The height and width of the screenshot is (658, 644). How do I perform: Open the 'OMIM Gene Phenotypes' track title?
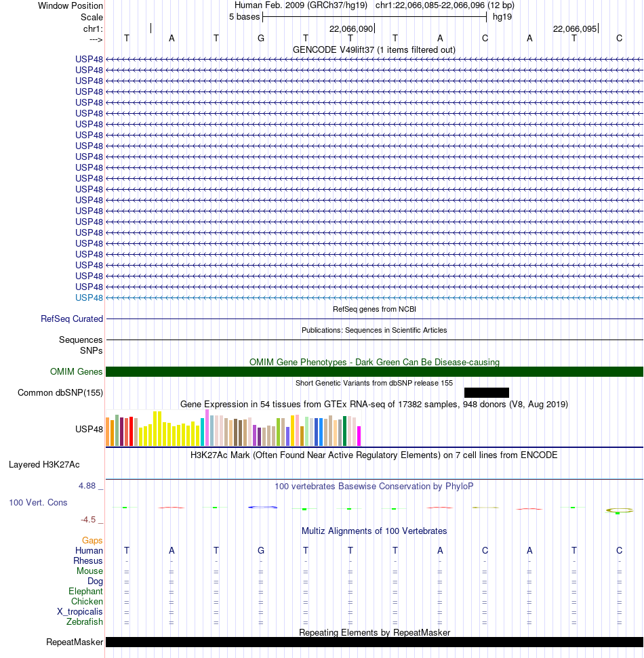coord(374,362)
